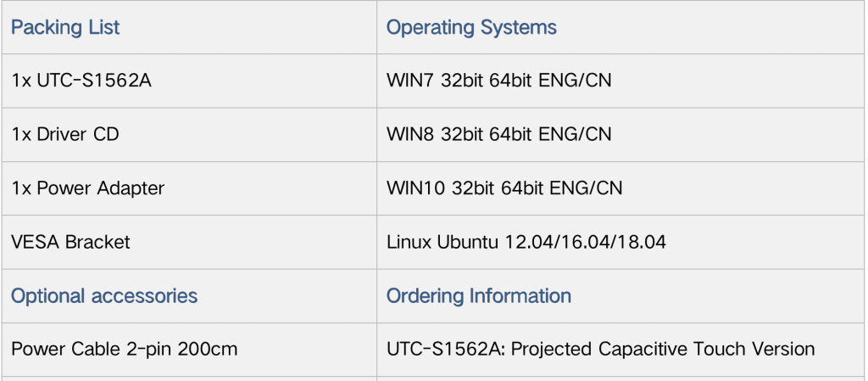Image resolution: width=868 pixels, height=381 pixels.
Task: Click the word ENG/CN in the WIN7 row
Action: (x=576, y=81)
